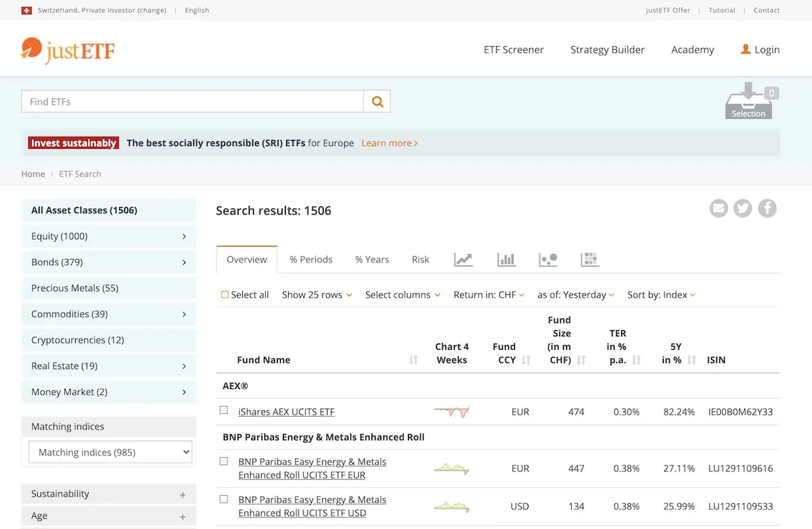The height and width of the screenshot is (529, 812).
Task: Expand the Money Market (2) asset class
Action: click(109, 392)
